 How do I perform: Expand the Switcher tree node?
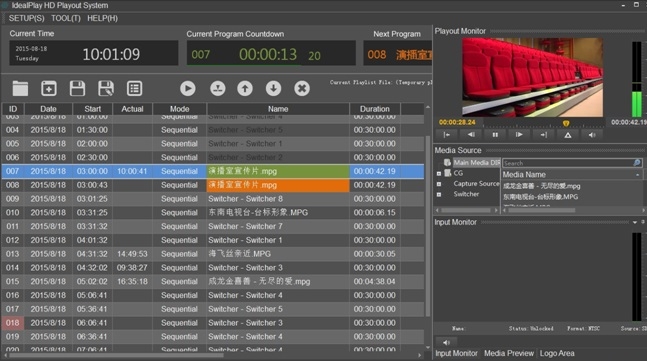(439, 194)
